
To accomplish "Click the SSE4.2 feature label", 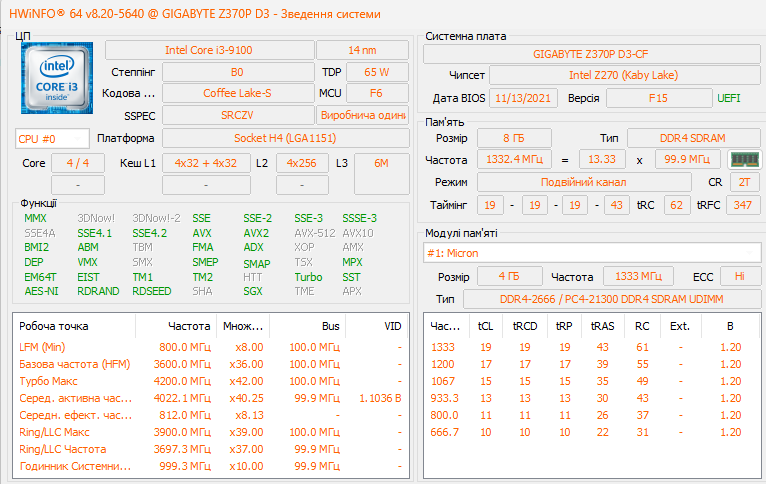I will [149, 233].
